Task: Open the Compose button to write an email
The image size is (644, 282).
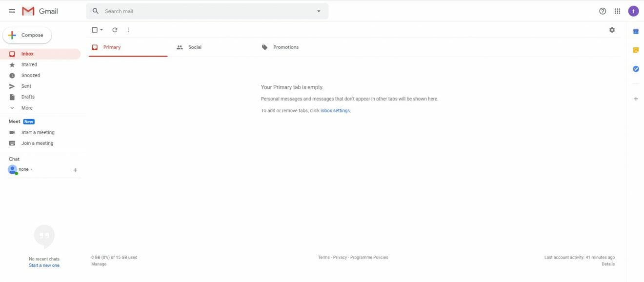Action: (x=27, y=35)
